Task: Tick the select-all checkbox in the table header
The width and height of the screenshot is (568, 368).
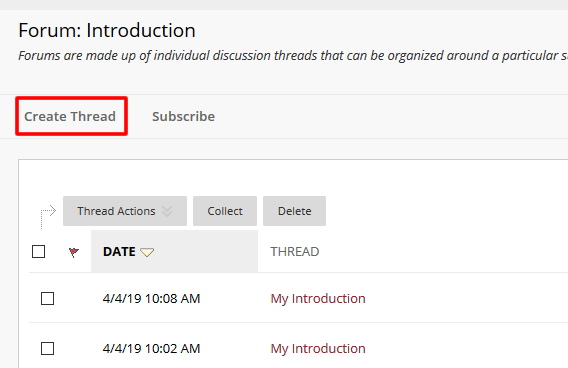Action: [x=38, y=251]
